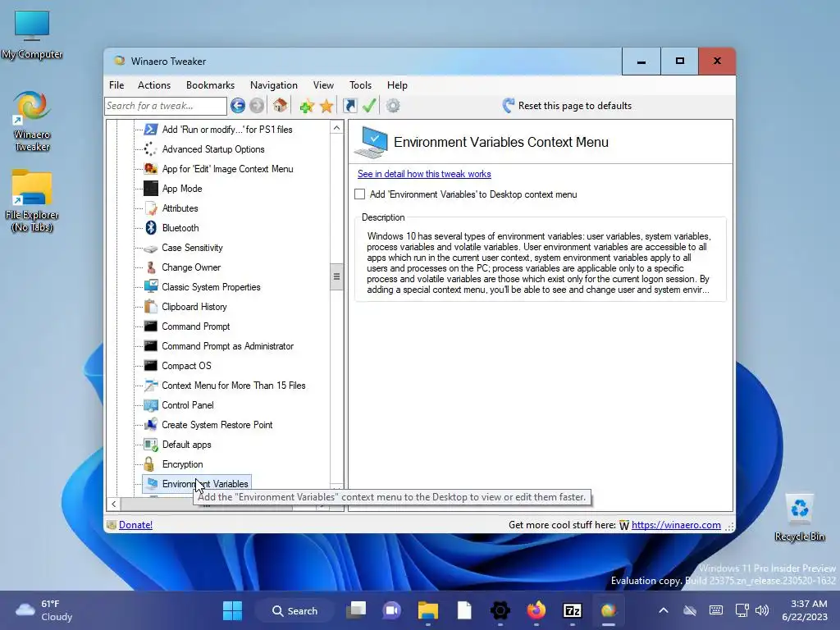Screen dimensions: 840x630
Task: Click the export shortcut arrow toolbar icon
Action: (x=349, y=106)
